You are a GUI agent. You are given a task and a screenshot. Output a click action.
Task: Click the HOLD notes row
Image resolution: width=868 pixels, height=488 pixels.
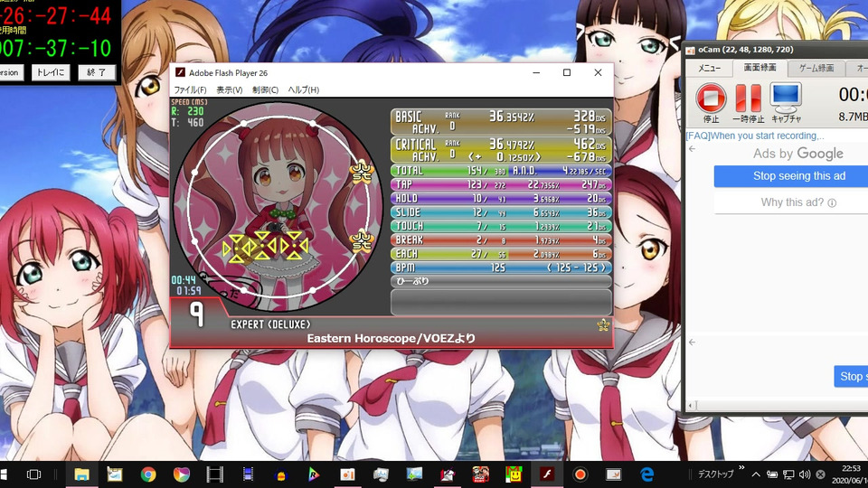pos(501,199)
